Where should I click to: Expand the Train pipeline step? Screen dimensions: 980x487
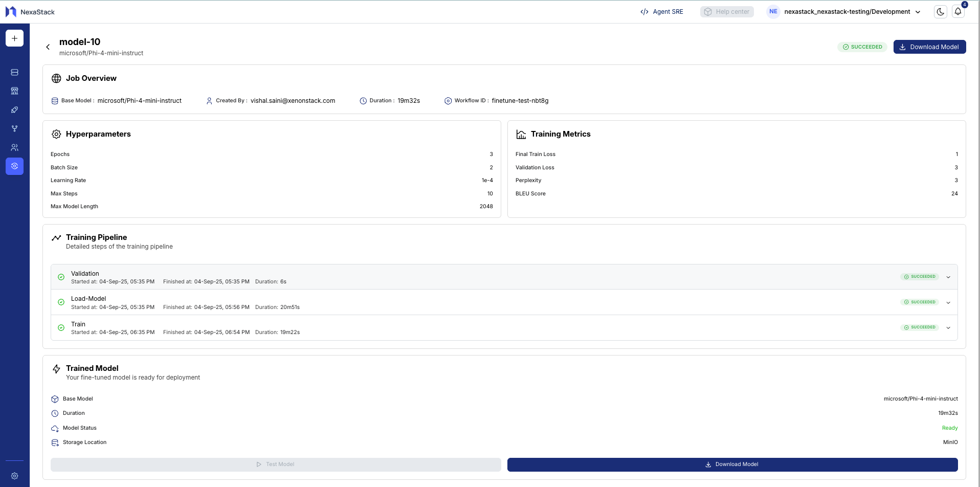(x=948, y=328)
